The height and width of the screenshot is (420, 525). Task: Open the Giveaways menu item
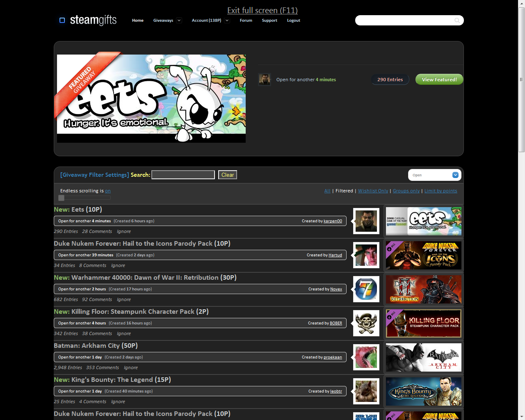click(x=163, y=21)
